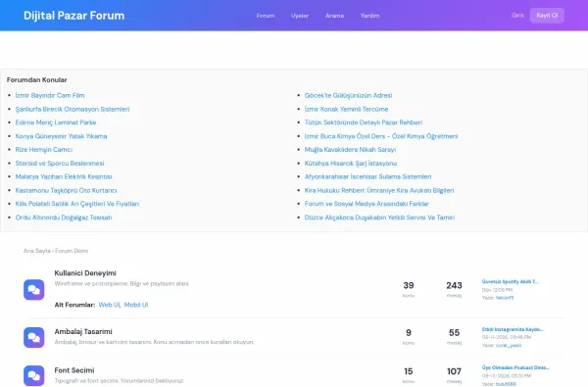
Task: Open topic Kastamonu Taşköprü Oto Kurtarıcı
Action: click(66, 190)
